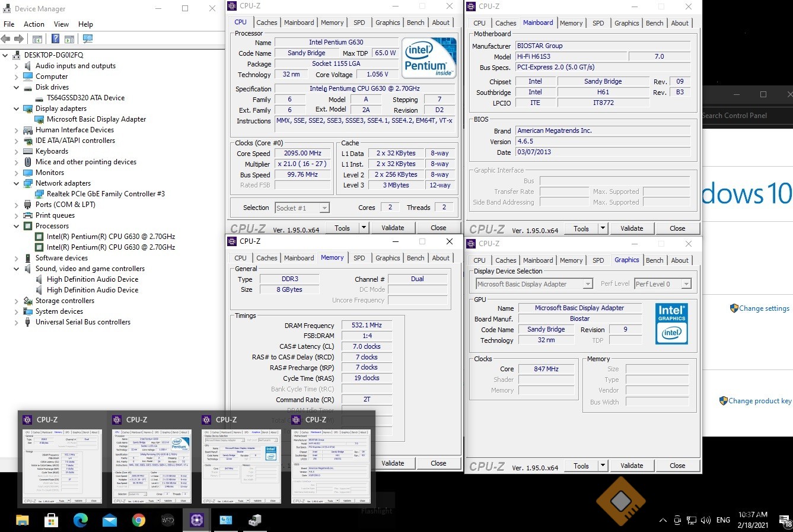Click the CPU-Z Graphics window preview thumbnail
793x532 pixels.
click(241, 467)
